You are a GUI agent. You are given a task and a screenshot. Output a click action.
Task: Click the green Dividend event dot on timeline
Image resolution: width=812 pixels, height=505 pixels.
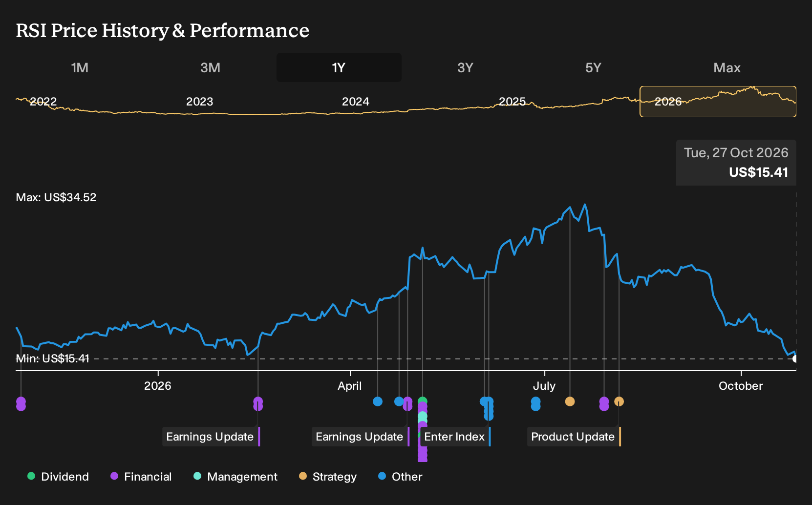click(x=423, y=401)
